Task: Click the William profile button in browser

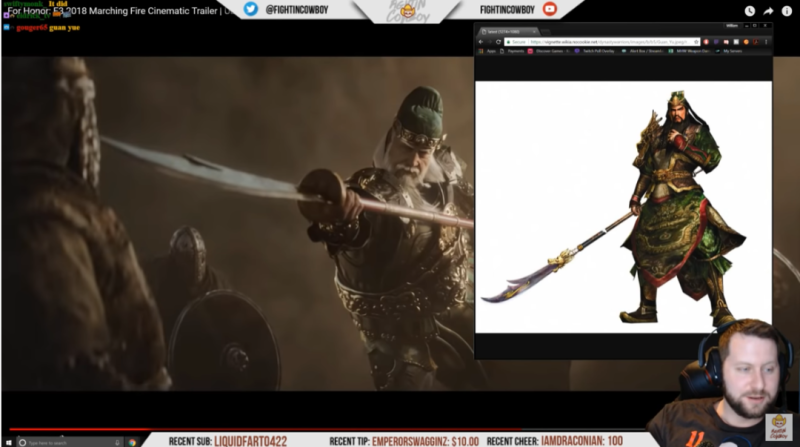Action: coord(732,26)
